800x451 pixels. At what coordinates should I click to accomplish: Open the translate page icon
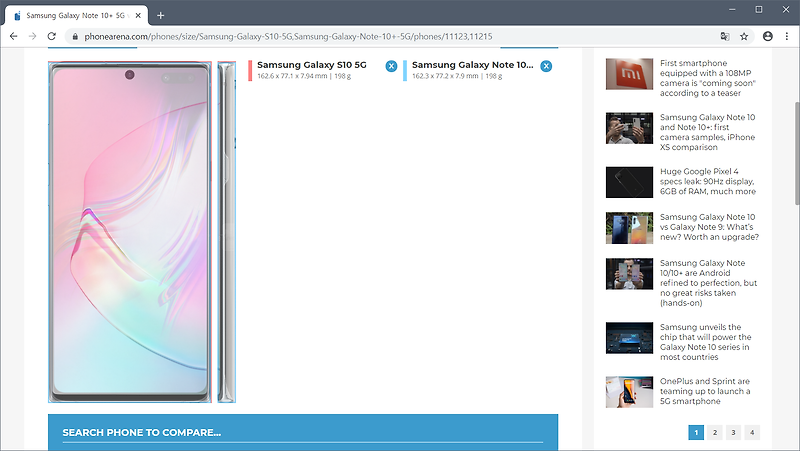[x=725, y=36]
